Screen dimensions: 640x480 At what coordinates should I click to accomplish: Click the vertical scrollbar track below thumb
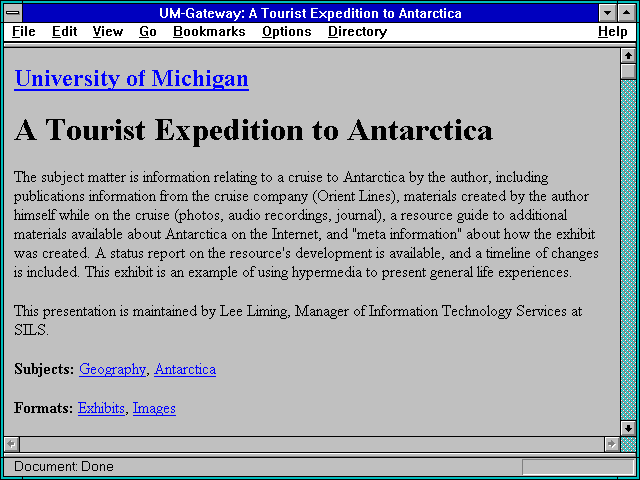tap(628, 250)
